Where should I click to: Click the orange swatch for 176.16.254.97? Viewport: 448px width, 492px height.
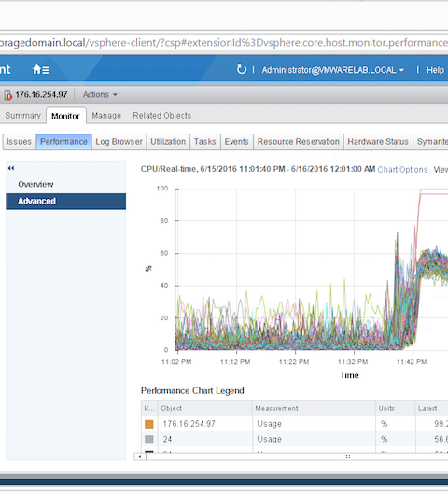149,424
